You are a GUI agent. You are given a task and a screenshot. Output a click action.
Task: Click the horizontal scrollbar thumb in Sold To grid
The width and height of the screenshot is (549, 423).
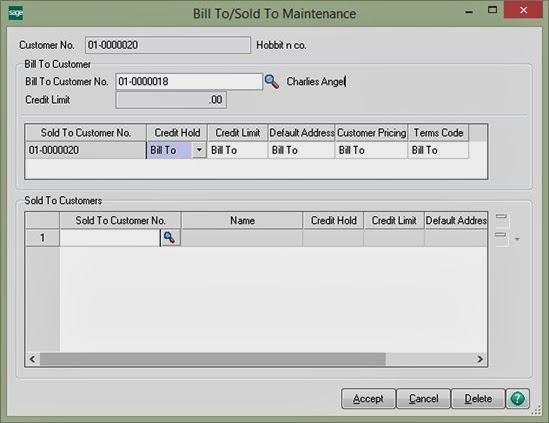(213, 359)
